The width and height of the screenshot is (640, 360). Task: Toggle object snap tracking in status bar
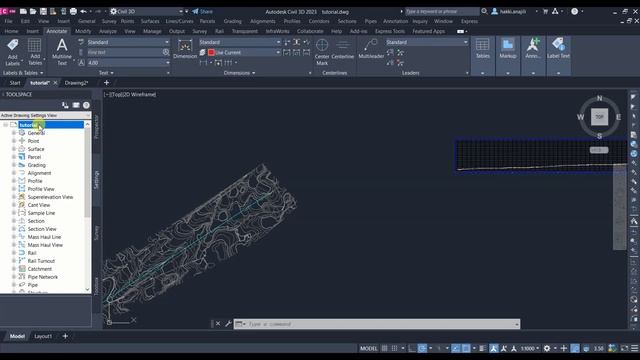coord(456,348)
